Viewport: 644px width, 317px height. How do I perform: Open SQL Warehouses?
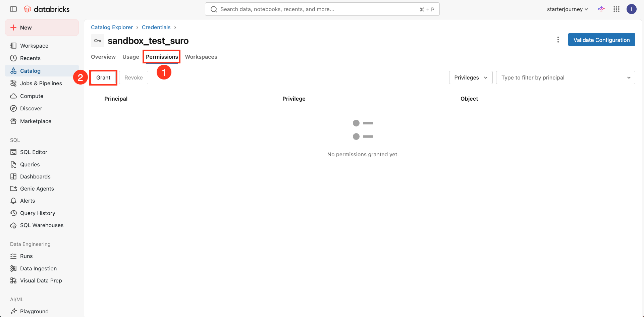point(42,225)
